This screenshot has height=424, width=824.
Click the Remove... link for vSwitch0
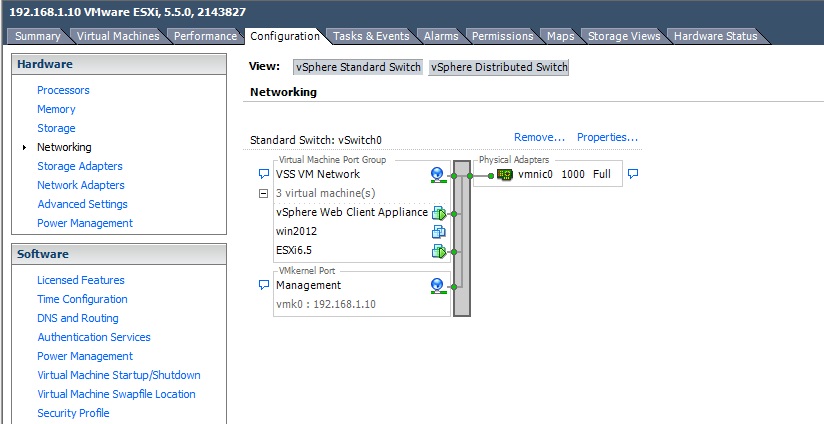[539, 138]
